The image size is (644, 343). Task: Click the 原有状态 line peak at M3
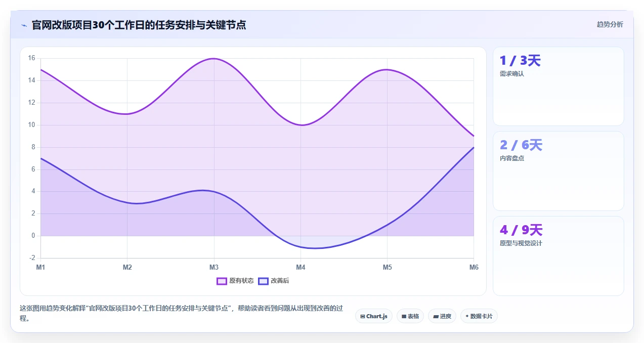214,59
